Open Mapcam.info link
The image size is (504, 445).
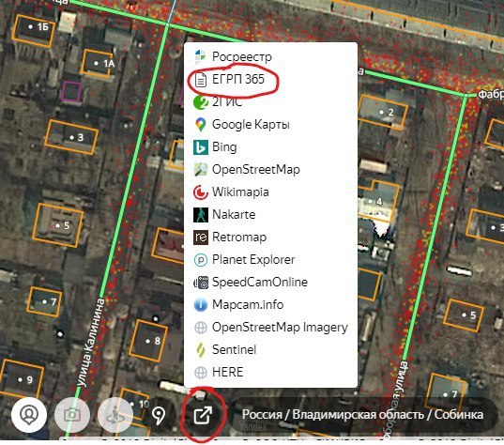pos(270,304)
